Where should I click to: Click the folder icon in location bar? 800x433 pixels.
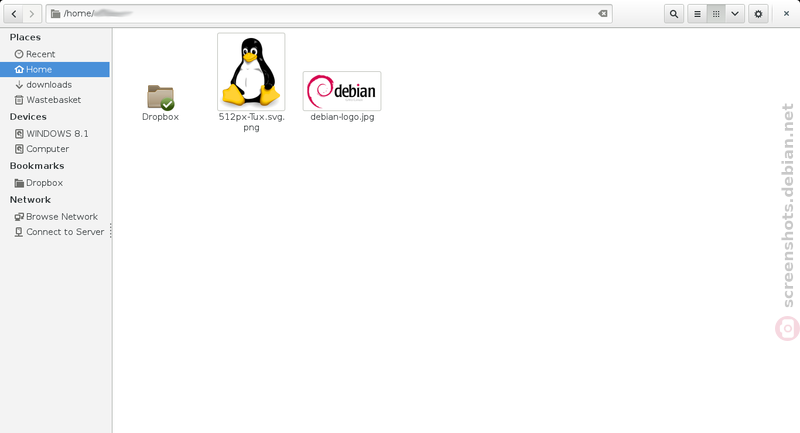[56, 14]
